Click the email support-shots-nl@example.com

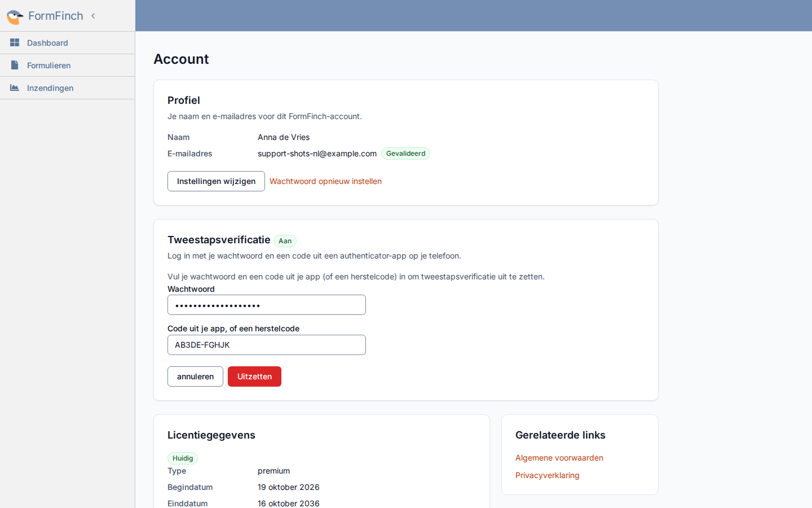tap(317, 154)
